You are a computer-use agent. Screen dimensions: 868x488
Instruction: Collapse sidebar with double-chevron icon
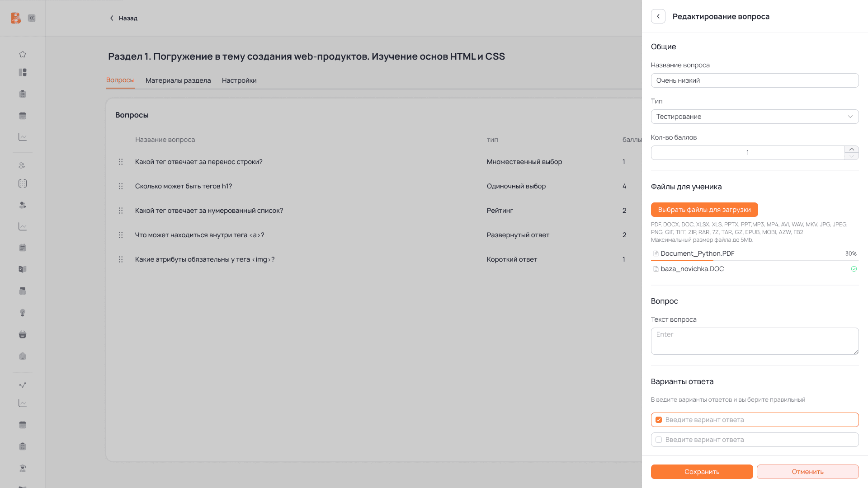[32, 18]
